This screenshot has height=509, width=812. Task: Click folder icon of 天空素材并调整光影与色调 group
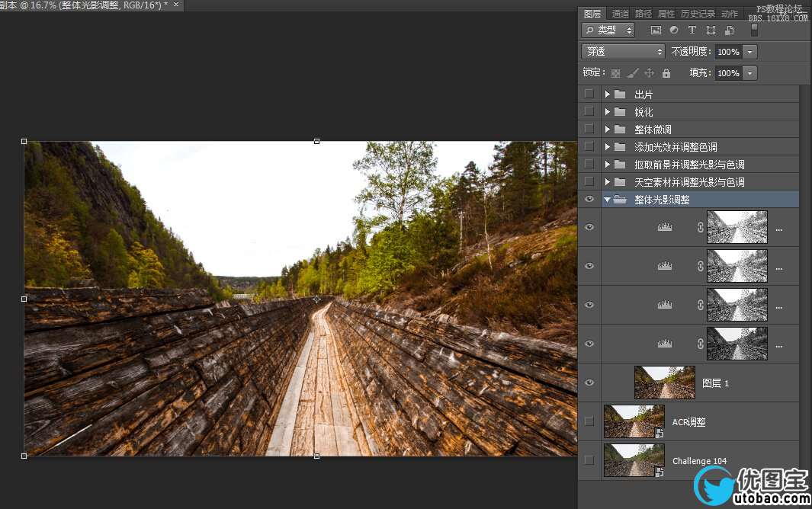pos(620,182)
